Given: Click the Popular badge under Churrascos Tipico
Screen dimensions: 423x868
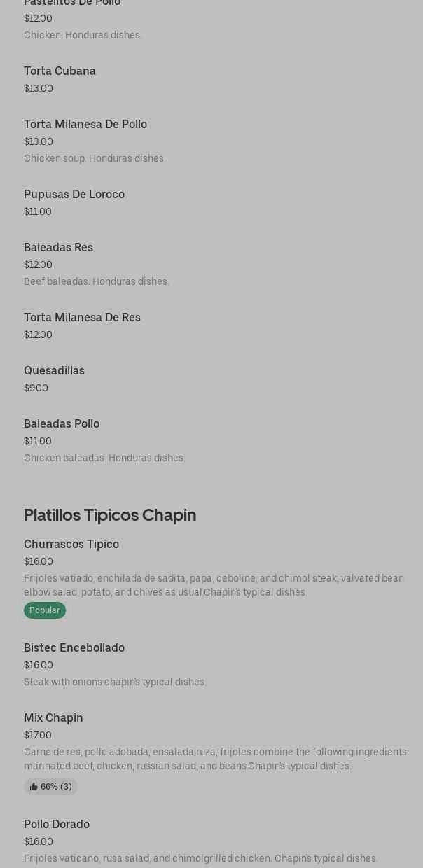Looking at the screenshot, I should tap(45, 610).
